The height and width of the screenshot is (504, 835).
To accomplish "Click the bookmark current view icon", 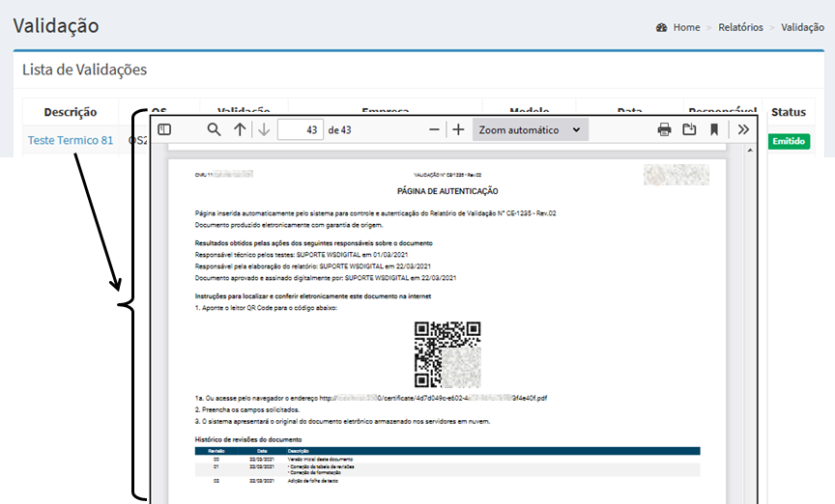I will tap(714, 129).
